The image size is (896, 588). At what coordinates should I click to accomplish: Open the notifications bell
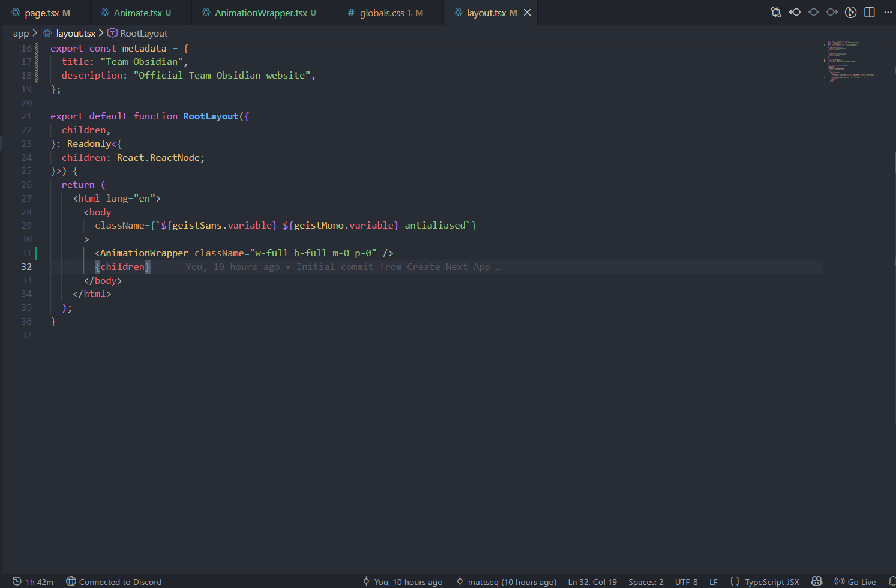click(892, 581)
